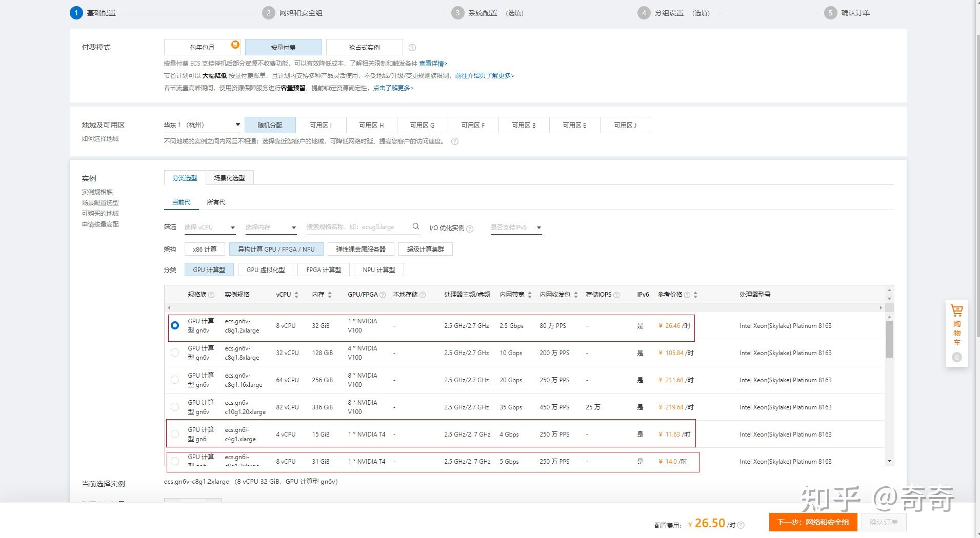Select GPU 虚拟化型 category
Image resolution: width=980 pixels, height=538 pixels.
point(266,270)
